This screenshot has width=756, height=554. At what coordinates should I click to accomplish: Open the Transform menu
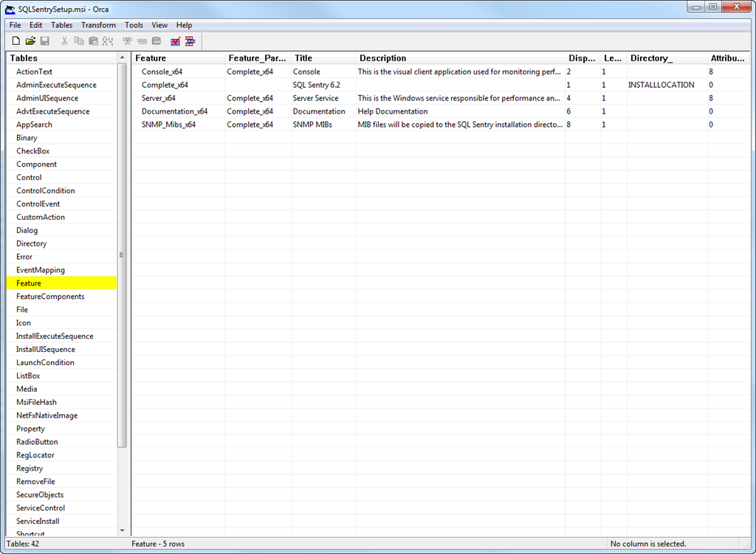pos(98,25)
